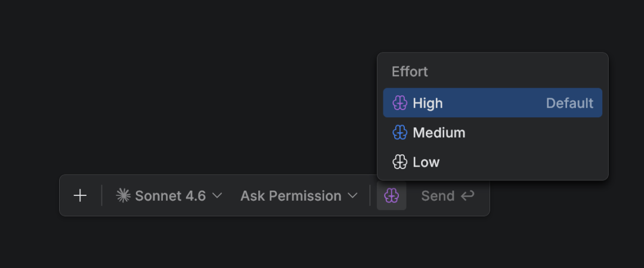
Task: Open the Sonnet 4.6 model dropdown
Action: pos(170,195)
